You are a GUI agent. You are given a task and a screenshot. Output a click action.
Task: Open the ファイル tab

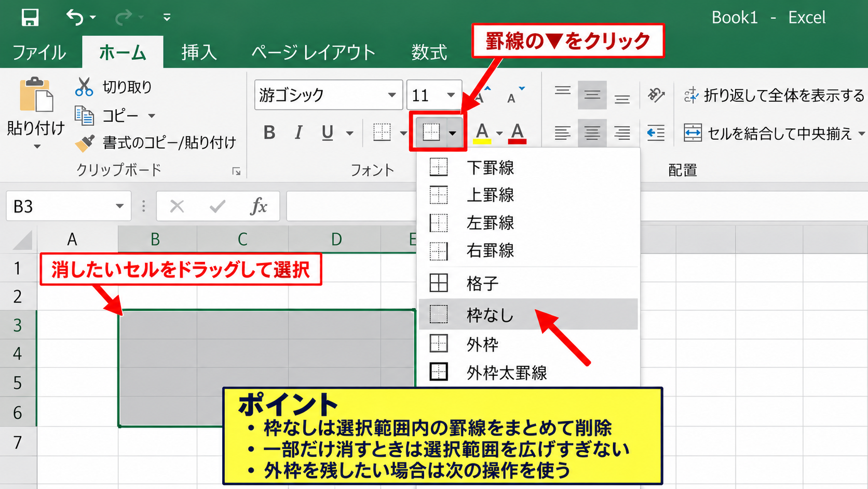pos(39,52)
